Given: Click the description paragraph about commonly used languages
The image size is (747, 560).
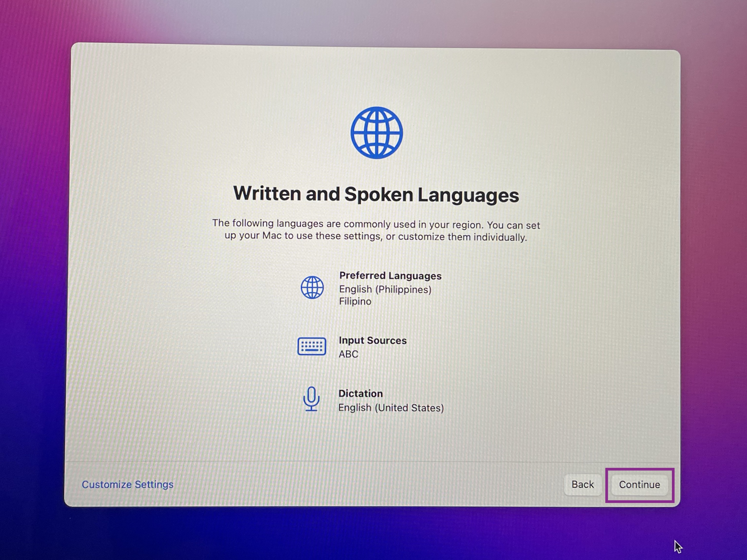Looking at the screenshot, I should pos(376,230).
